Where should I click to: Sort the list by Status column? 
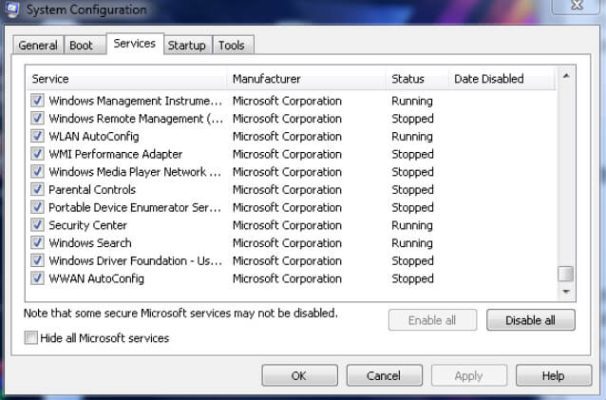pos(406,79)
